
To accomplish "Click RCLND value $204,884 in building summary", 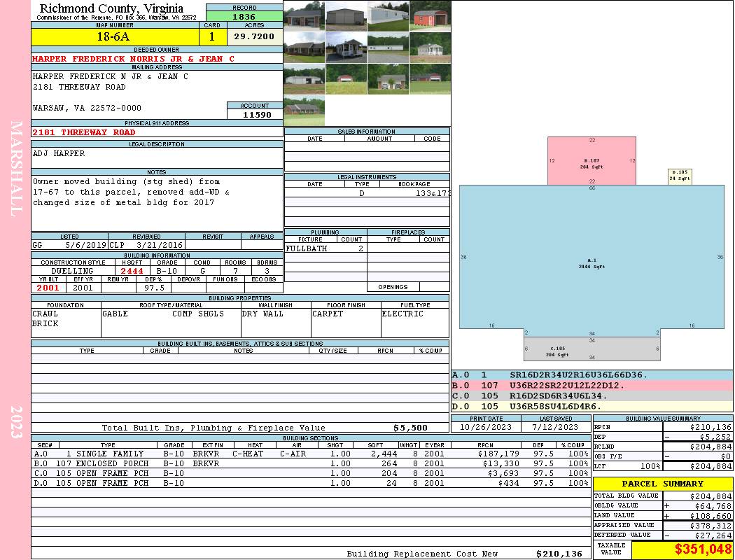I will tap(710, 447).
